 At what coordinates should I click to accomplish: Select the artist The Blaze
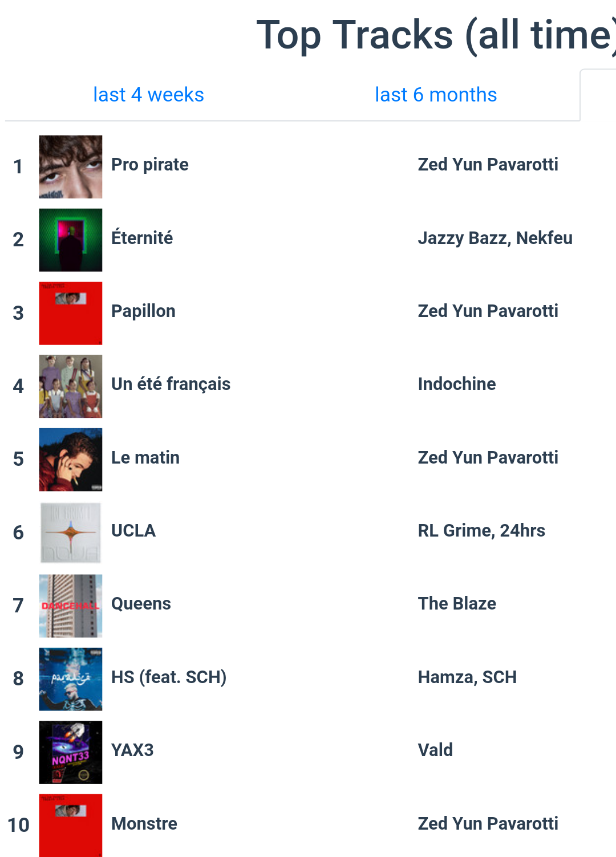[457, 604]
